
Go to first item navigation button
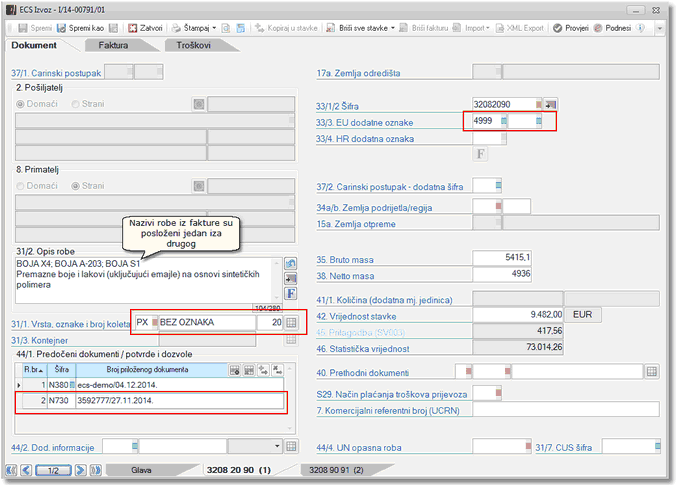[x=12, y=470]
